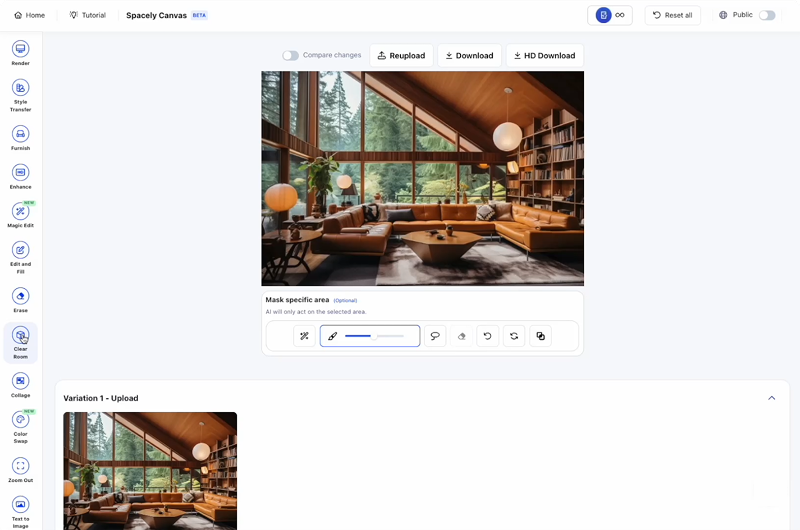This screenshot has width=800, height=530.
Task: Open the Zoom Out tool
Action: pos(20,467)
